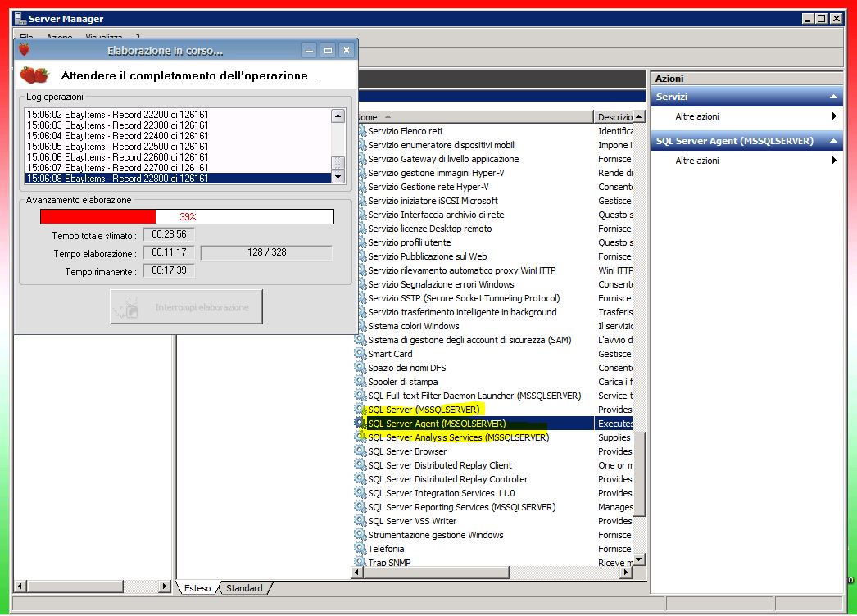
Task: Select Servizio iniziatore iSCSI Microsoft service name
Action: (x=433, y=201)
